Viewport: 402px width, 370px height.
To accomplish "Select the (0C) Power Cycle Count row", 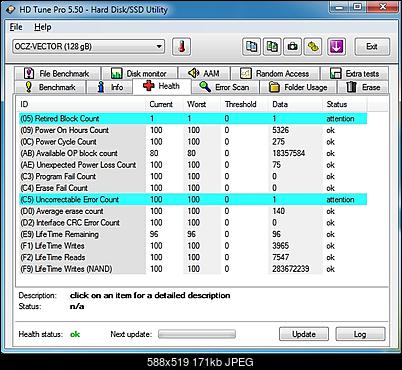I will tap(193, 142).
